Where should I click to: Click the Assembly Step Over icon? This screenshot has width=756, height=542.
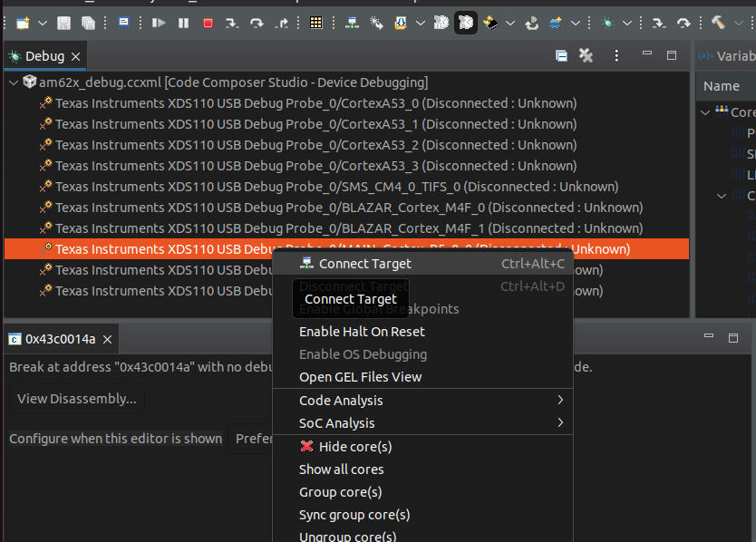[x=683, y=23]
